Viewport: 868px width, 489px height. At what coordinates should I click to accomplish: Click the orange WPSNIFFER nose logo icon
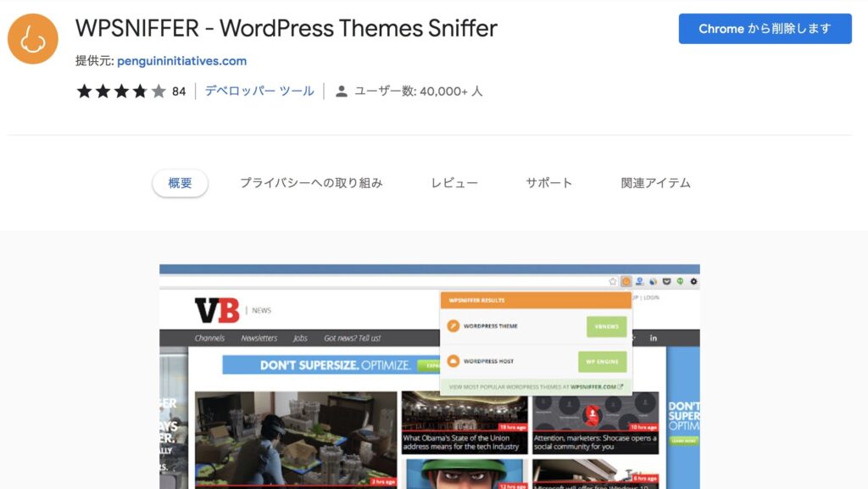[33, 39]
